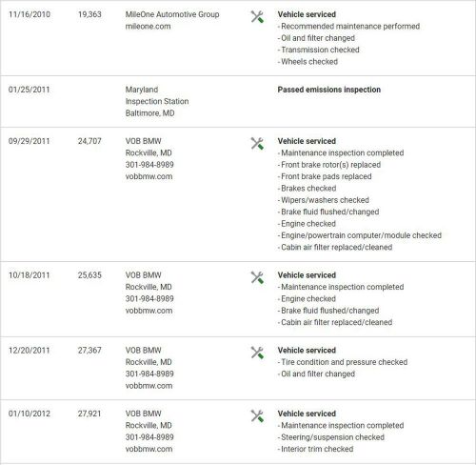Click phone number 301-984-8989 in 09/29/2011 entry
476x465 pixels.
[149, 165]
